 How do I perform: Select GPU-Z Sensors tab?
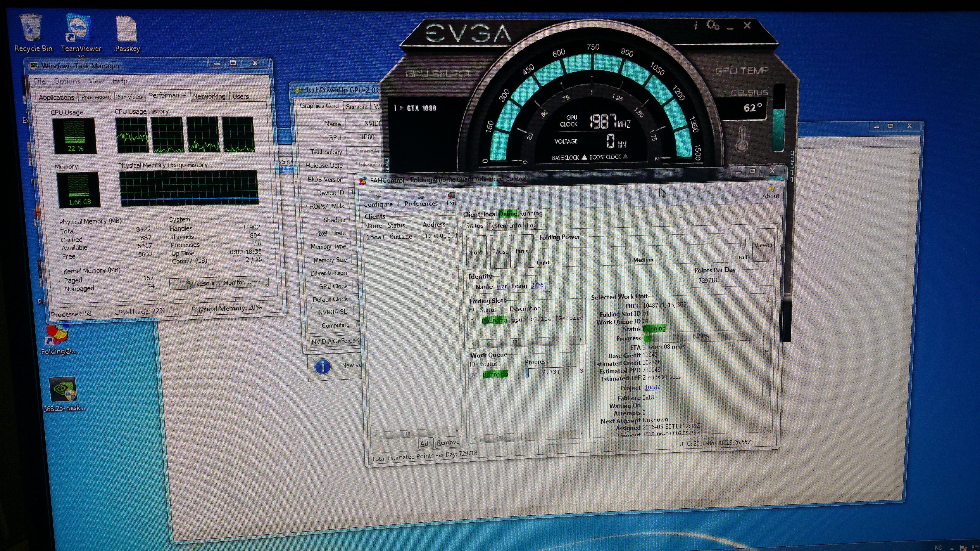click(x=356, y=107)
